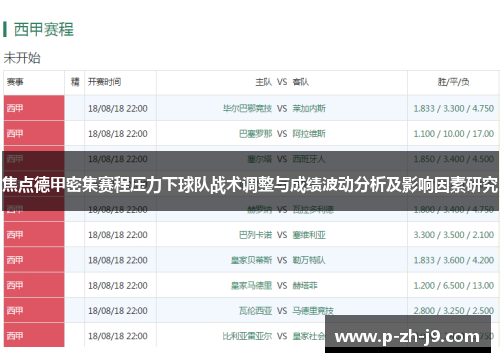The image size is (500, 362).
Task: Click VS between 巴塞罗那 and 阿拉维斯
Action: click(x=282, y=134)
